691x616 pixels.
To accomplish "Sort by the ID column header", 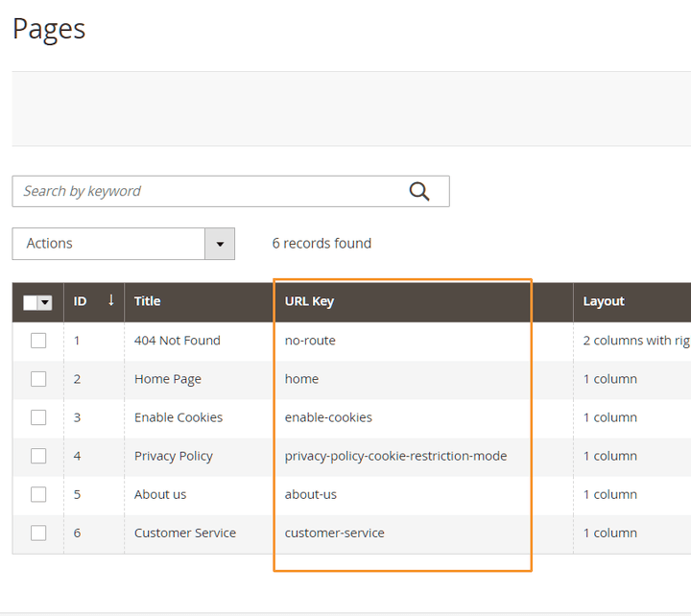I will (x=94, y=302).
